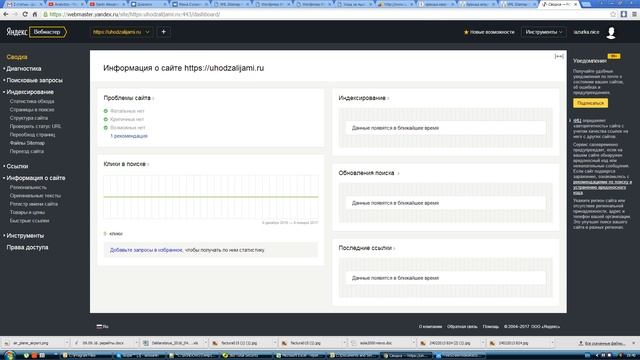Open the user avatar icon
This screenshot has height=360, width=640.
(x=611, y=32)
